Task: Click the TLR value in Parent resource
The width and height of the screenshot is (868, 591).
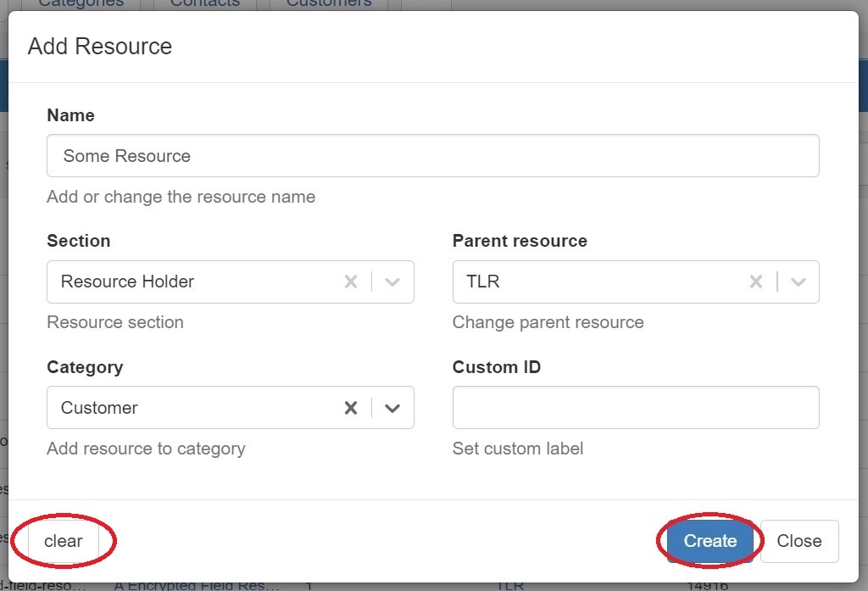Action: pos(483,282)
